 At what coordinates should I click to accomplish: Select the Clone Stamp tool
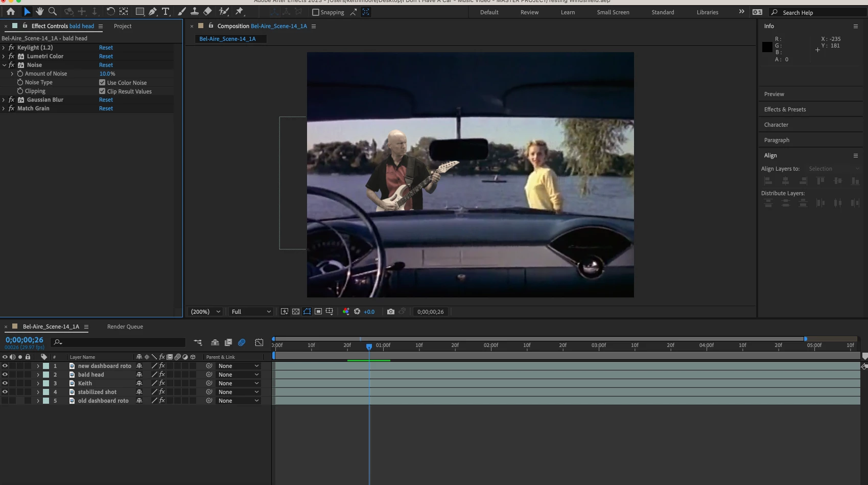[x=195, y=11]
